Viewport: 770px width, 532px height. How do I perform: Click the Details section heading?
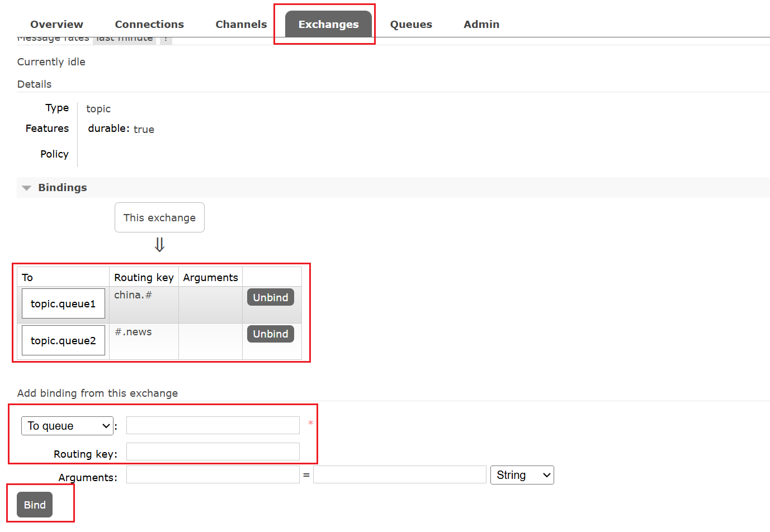coord(34,84)
